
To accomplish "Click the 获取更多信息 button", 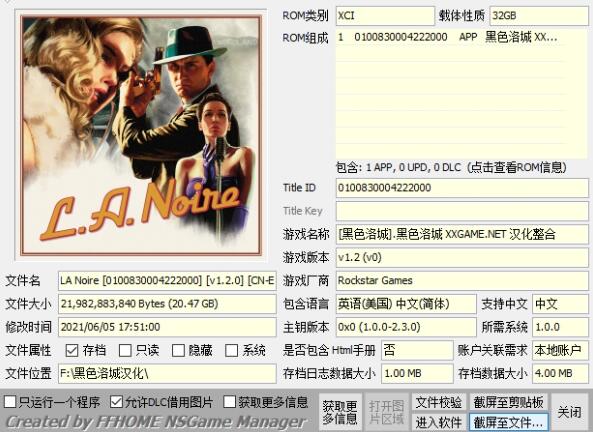I will 340,412.
